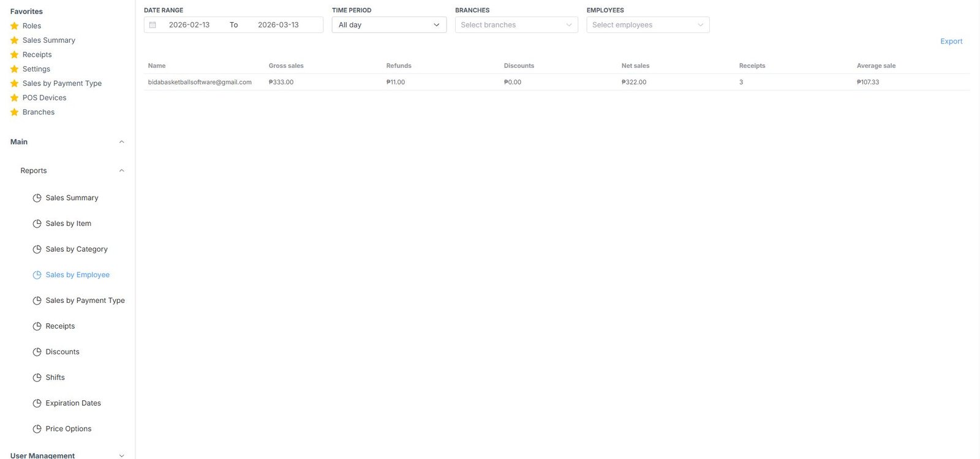Click the star icon next to POS Devices
This screenshot has width=980, height=459.
point(15,98)
